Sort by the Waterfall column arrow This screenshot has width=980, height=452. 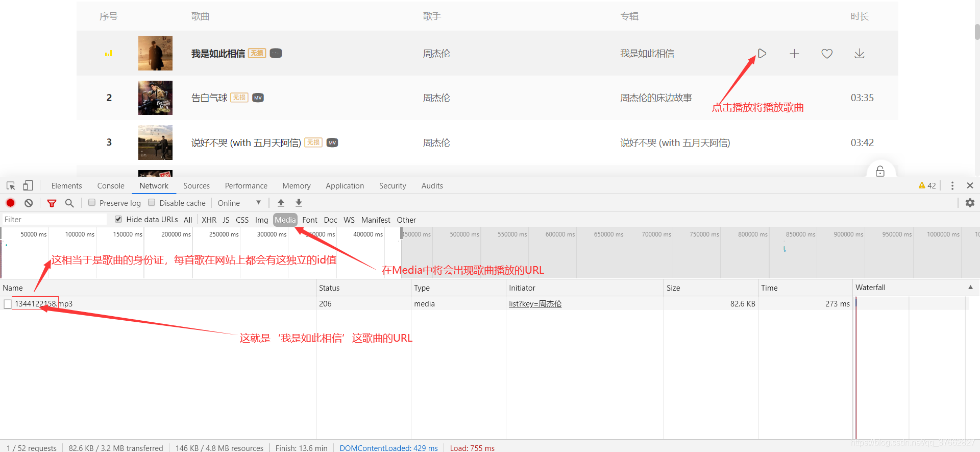[970, 288]
